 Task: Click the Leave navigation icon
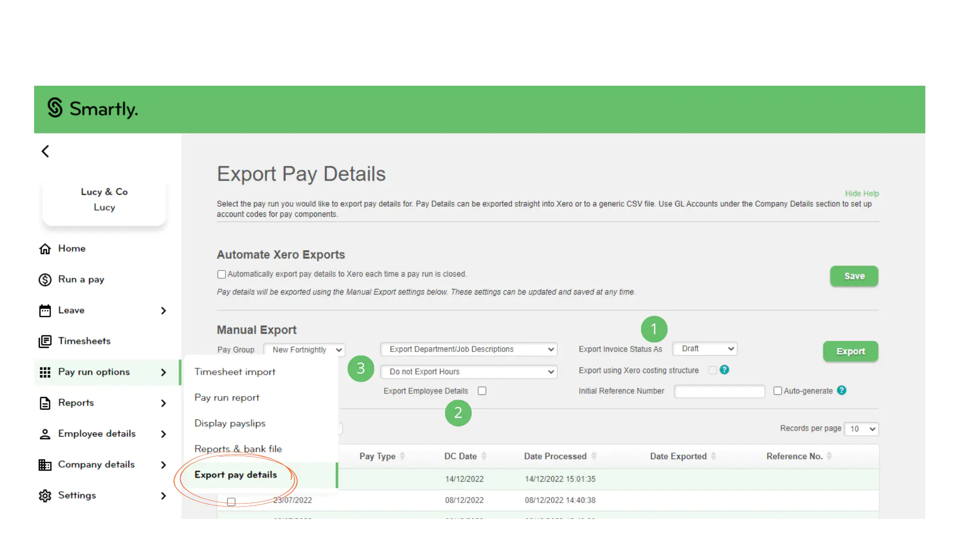[x=45, y=310]
